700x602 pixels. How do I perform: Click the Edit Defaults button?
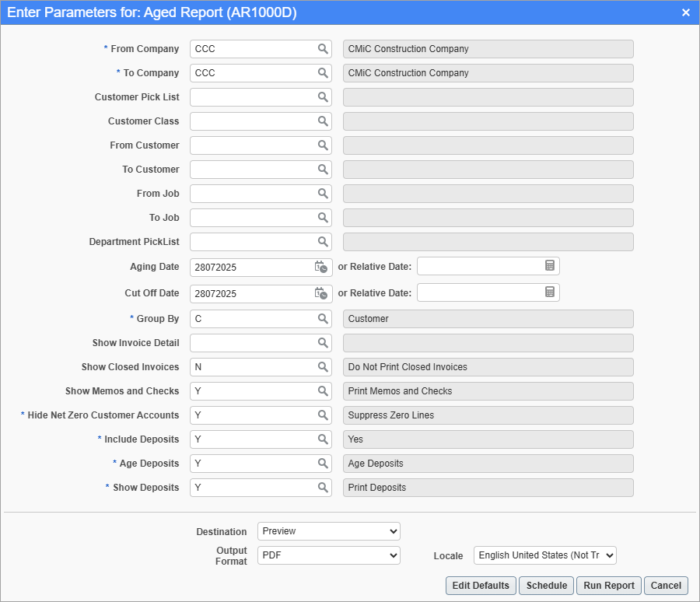(x=481, y=586)
